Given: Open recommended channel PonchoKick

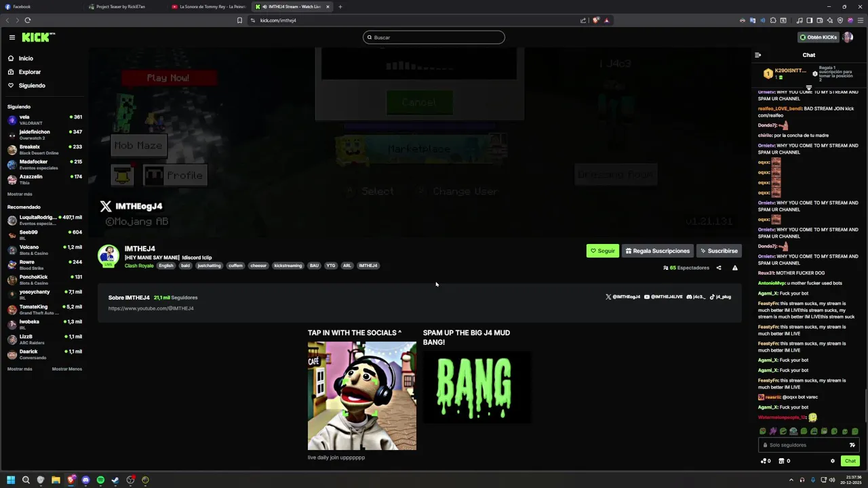Looking at the screenshot, I should [44, 279].
